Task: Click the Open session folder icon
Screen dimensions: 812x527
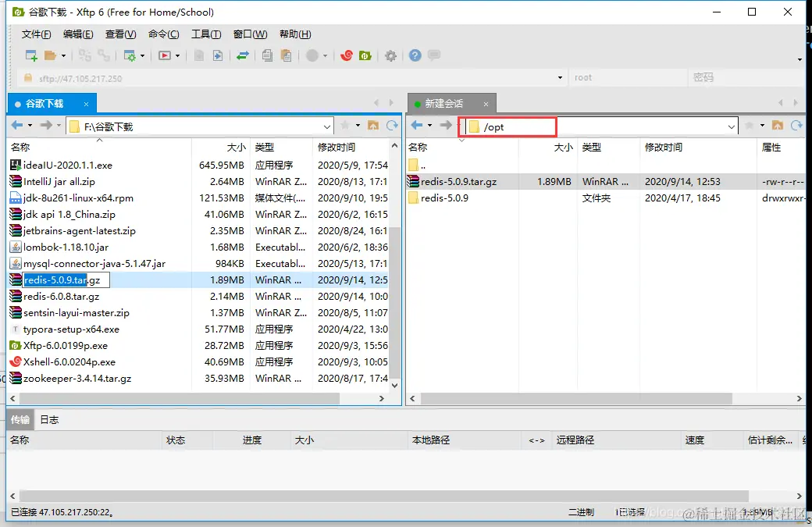Action: (x=50, y=55)
